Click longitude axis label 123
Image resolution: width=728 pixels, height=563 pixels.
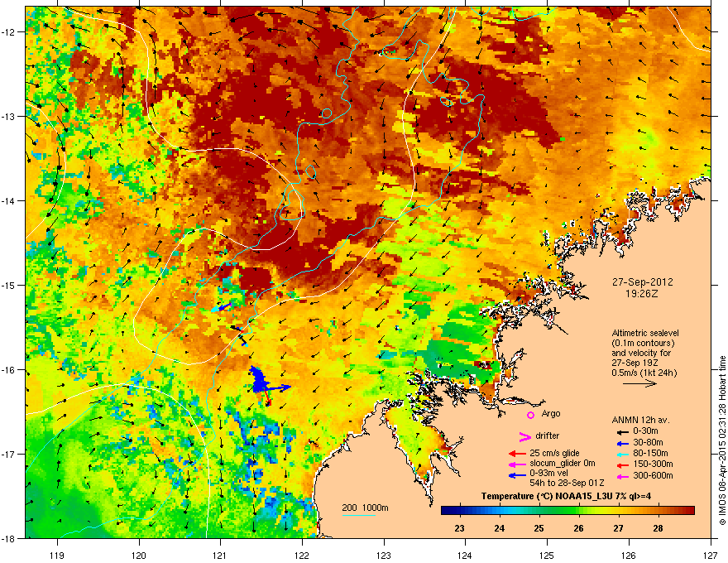pos(384,555)
